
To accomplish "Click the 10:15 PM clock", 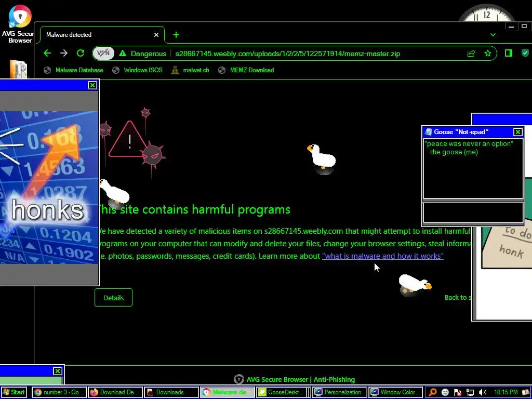I will (506, 392).
